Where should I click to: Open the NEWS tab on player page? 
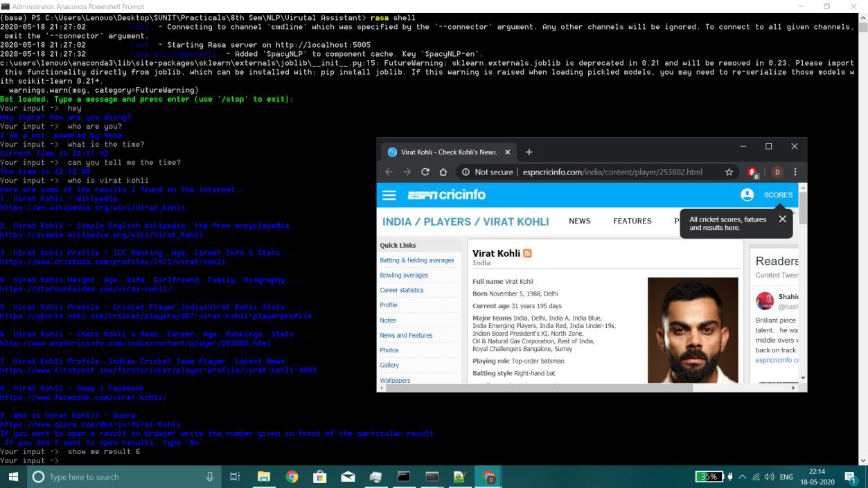579,222
